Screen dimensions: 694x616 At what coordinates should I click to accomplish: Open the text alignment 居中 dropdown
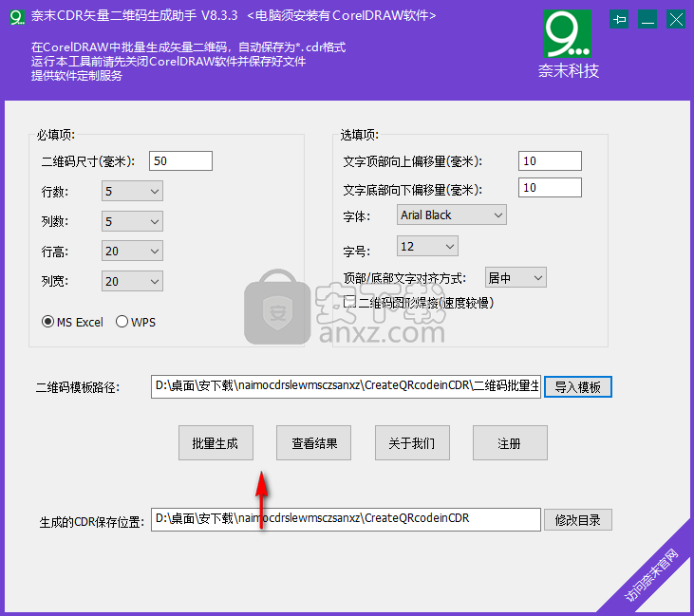(516, 277)
